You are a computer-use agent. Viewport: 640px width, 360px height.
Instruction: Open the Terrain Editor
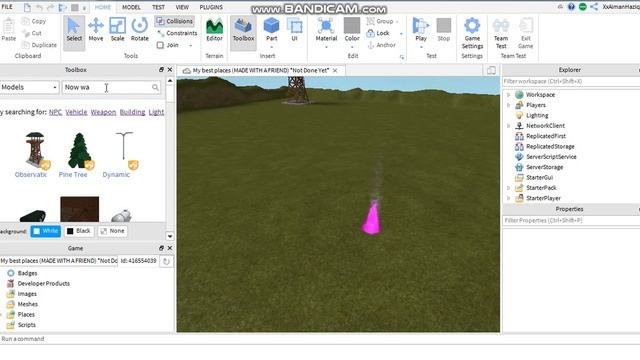tap(214, 30)
